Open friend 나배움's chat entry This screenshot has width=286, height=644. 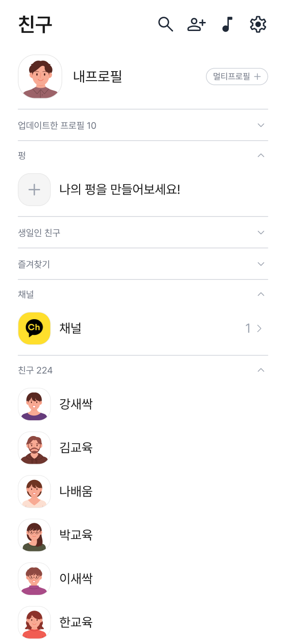(75, 491)
